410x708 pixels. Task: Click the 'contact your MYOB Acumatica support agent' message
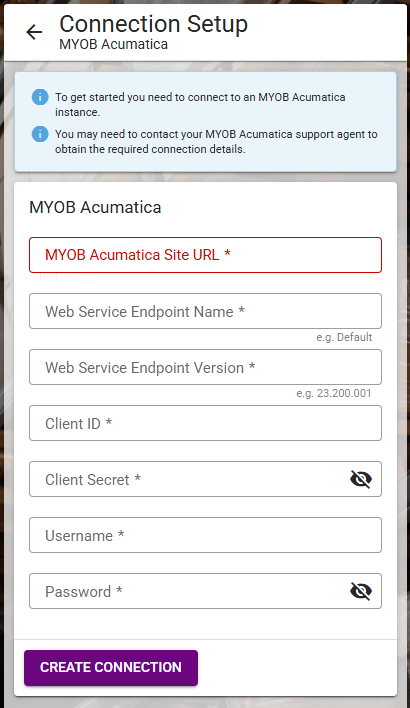(216, 141)
